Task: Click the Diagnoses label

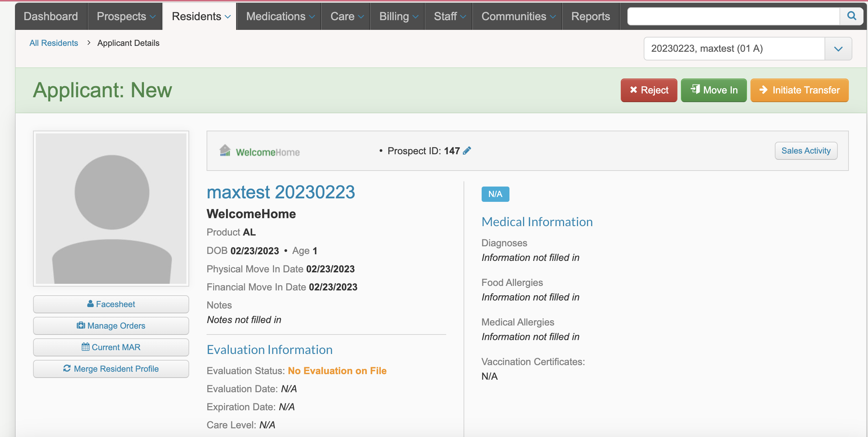Action: [x=504, y=243]
